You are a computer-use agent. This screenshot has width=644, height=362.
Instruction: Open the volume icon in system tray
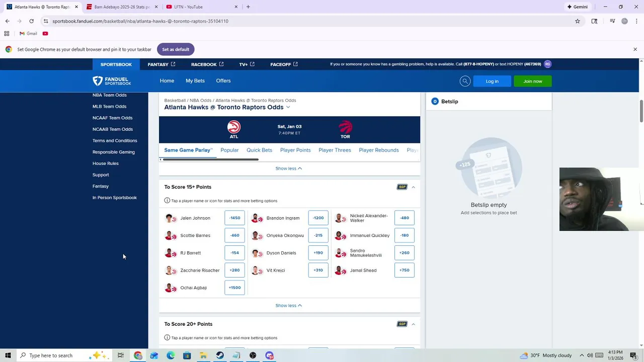click(x=590, y=355)
